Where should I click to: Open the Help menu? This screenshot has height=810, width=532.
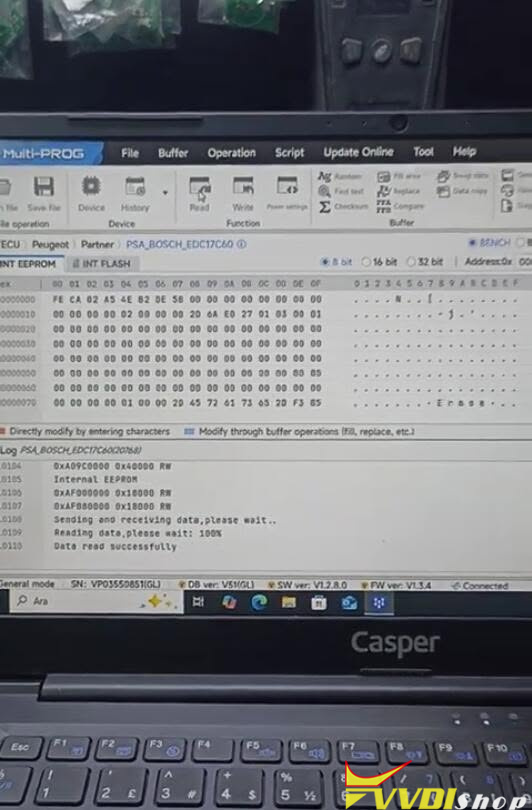pyautogui.click(x=464, y=151)
